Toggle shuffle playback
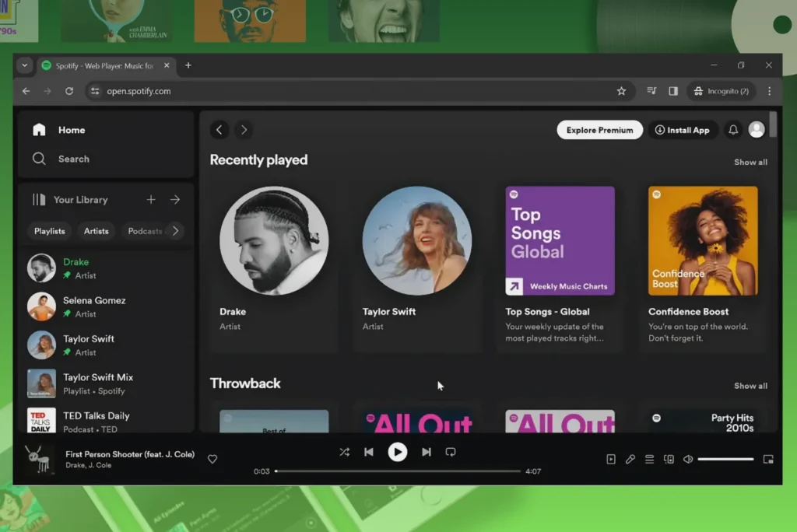Image resolution: width=797 pixels, height=532 pixels. point(345,452)
